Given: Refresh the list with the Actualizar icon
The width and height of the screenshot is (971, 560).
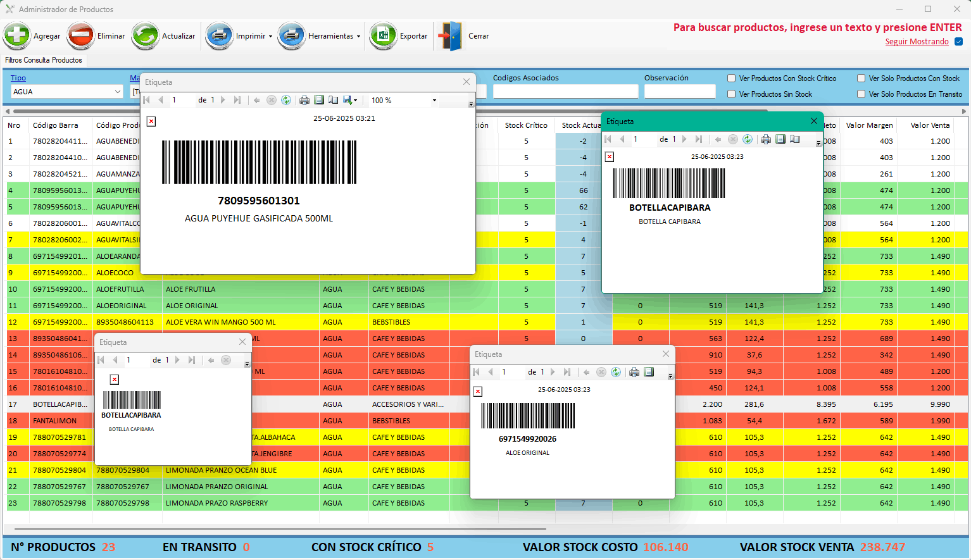Looking at the screenshot, I should 145,36.
